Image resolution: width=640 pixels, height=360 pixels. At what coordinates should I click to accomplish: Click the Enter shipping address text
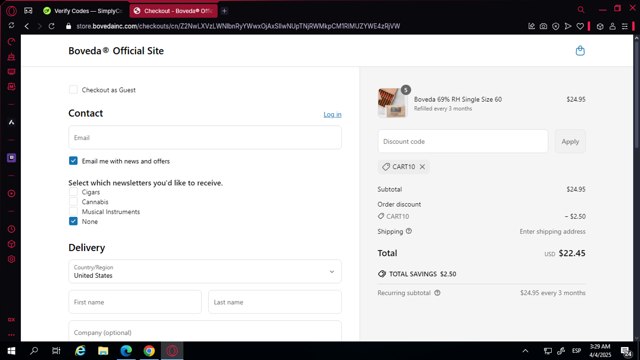[552, 231]
